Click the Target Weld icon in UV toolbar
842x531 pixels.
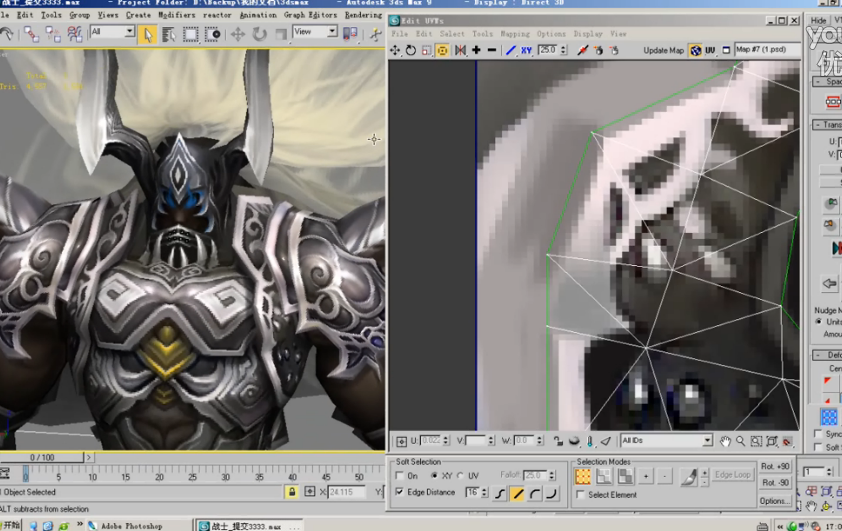598,50
